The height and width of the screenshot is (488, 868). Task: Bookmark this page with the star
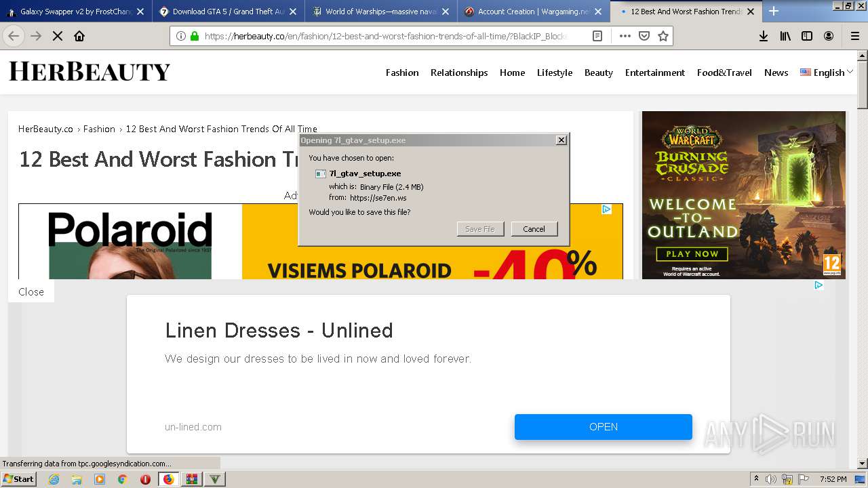[663, 36]
